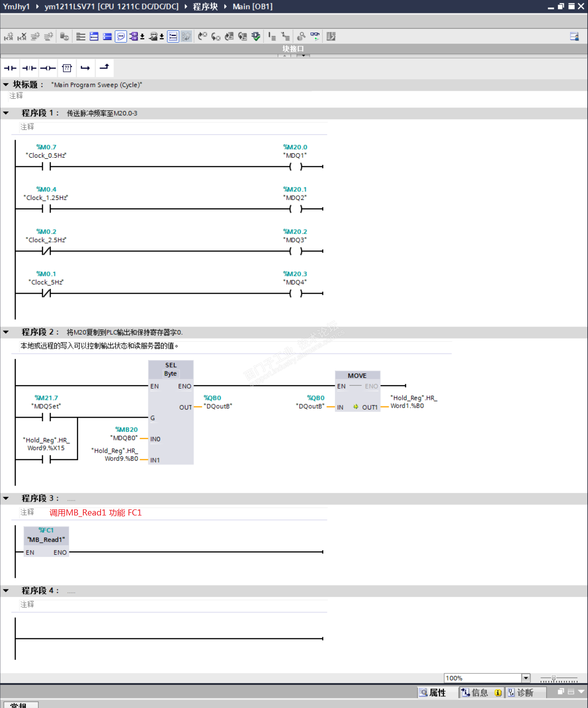Click the open branch icon

(85, 68)
